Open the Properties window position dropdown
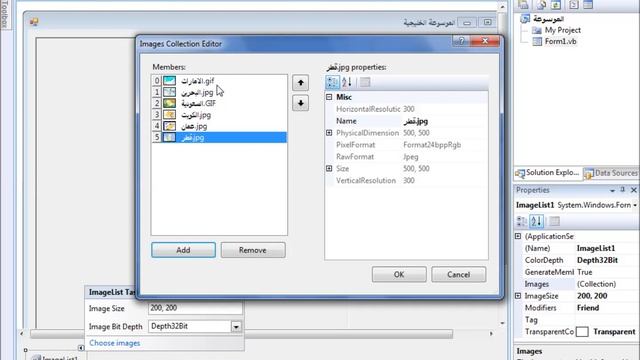Viewport: 640px width, 360px height. (x=612, y=191)
